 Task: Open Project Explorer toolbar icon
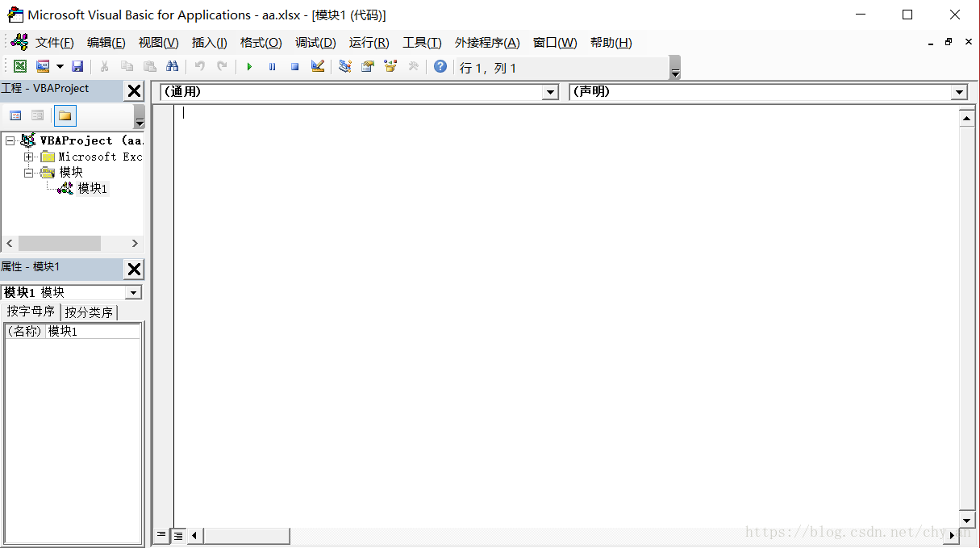(345, 67)
